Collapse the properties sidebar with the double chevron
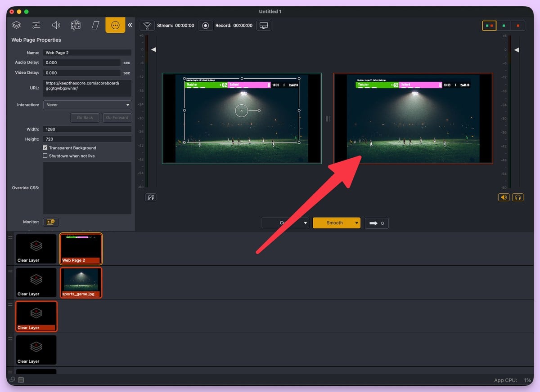The width and height of the screenshot is (540, 392). point(130,25)
